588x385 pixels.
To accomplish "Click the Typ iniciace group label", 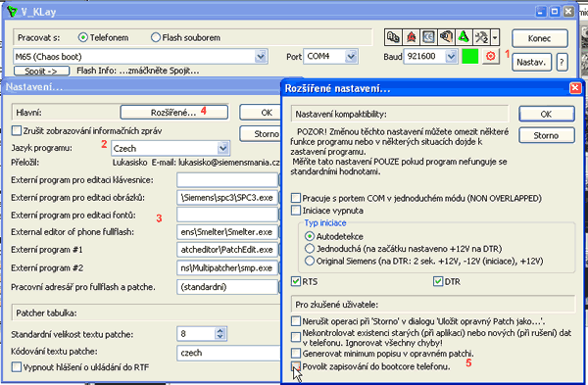I will tap(325, 223).
